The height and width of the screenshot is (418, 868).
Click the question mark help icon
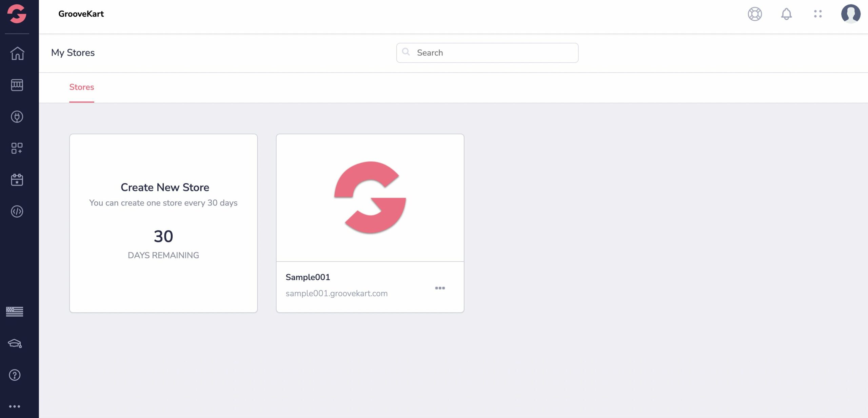(15, 375)
